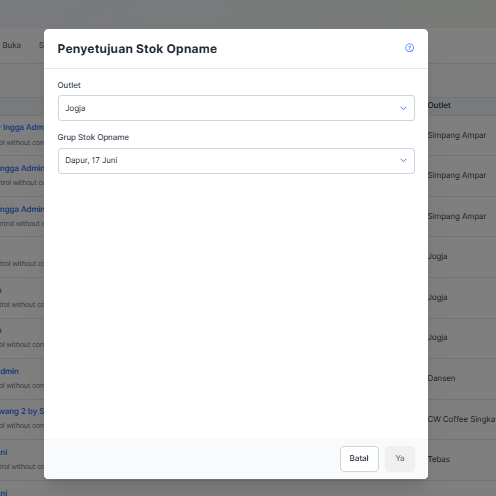Select the CW Coffee Singka outlet row

point(462,419)
